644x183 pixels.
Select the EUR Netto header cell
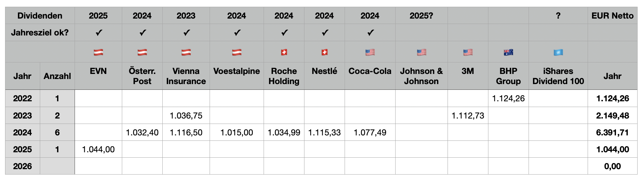tap(612, 16)
